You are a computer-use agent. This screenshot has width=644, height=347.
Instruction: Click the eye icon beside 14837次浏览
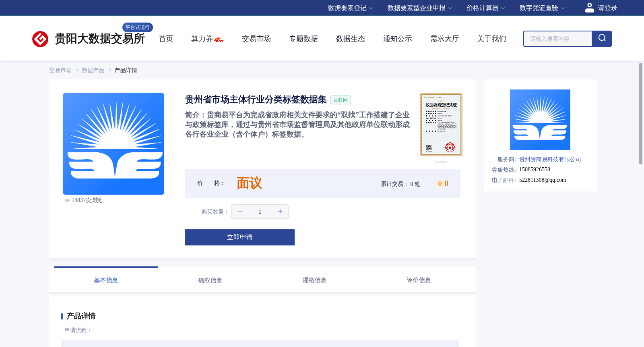point(67,200)
